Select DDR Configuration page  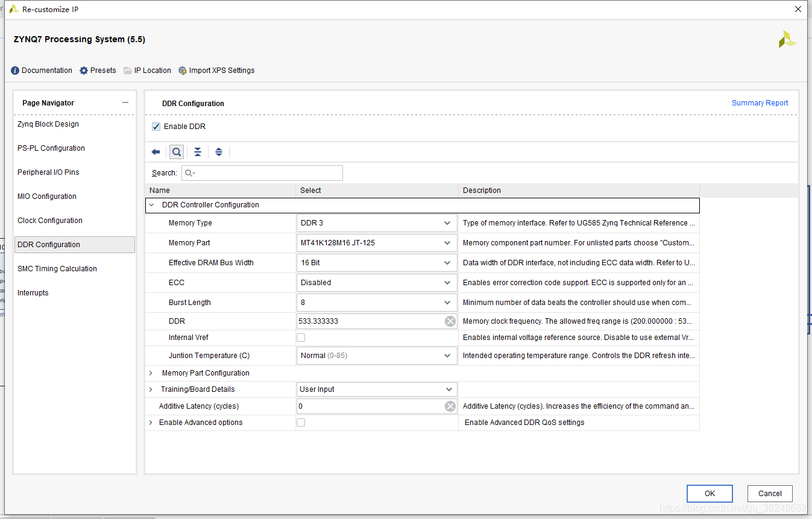click(x=75, y=245)
